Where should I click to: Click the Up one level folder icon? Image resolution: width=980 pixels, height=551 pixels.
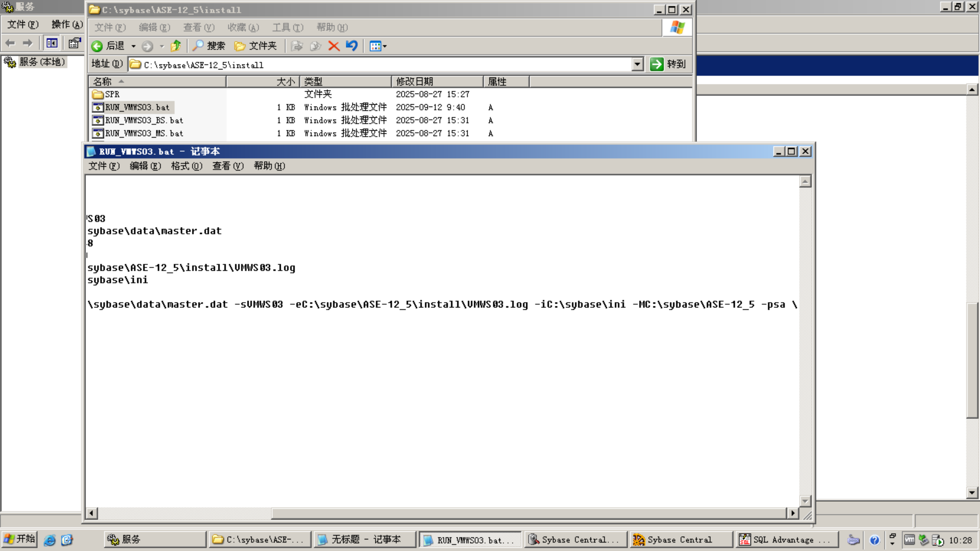[x=176, y=46]
